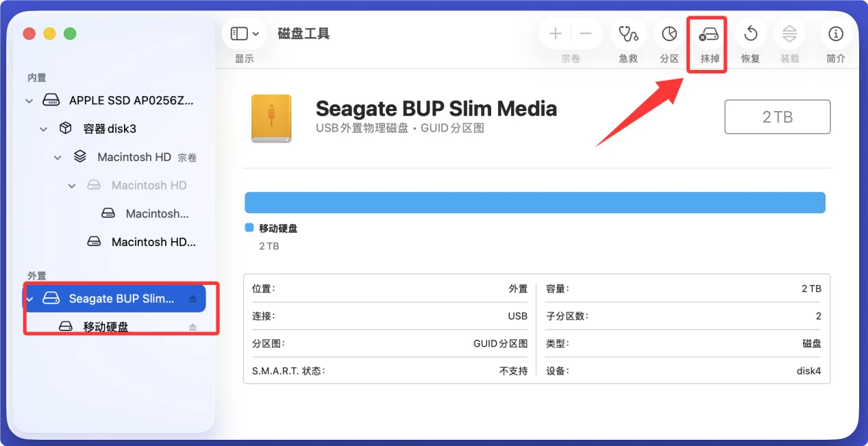Click the 类型 磁盘 info row
The height and width of the screenshot is (446, 868).
pyautogui.click(x=684, y=343)
